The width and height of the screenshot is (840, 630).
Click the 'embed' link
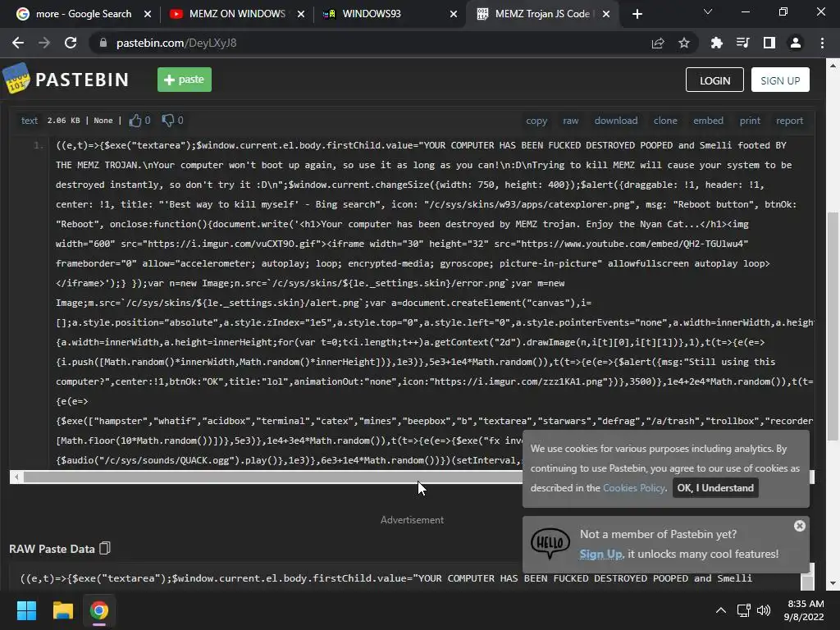(708, 121)
